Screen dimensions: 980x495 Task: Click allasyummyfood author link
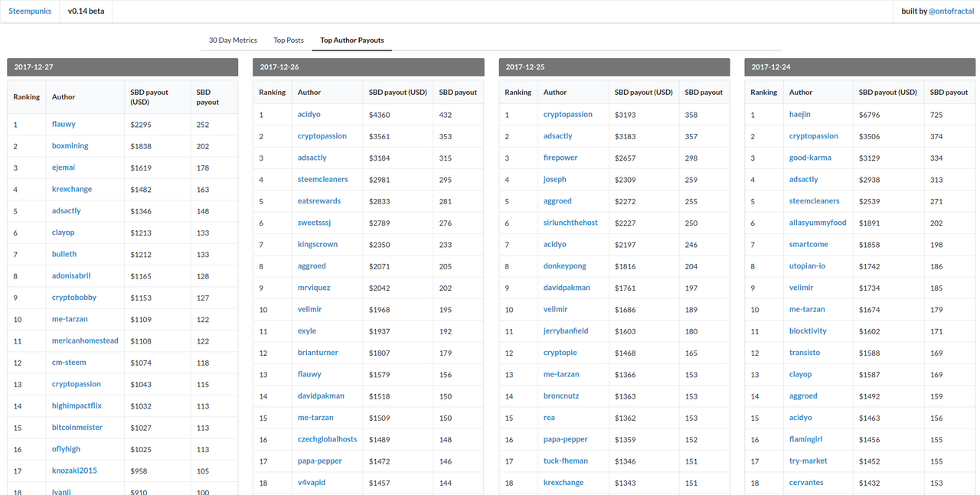818,223
